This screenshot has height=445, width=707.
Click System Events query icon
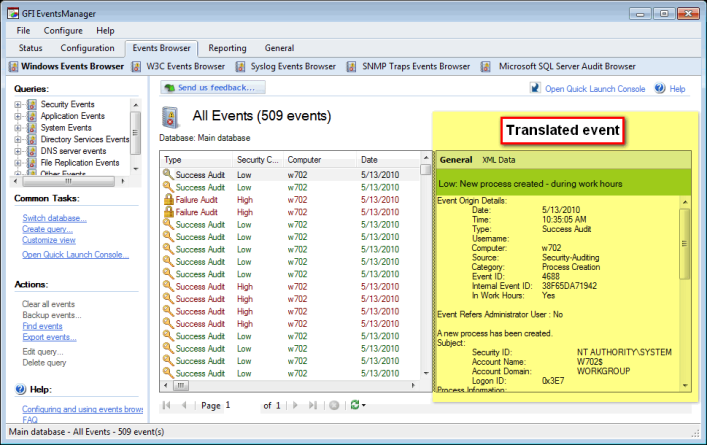click(x=32, y=128)
